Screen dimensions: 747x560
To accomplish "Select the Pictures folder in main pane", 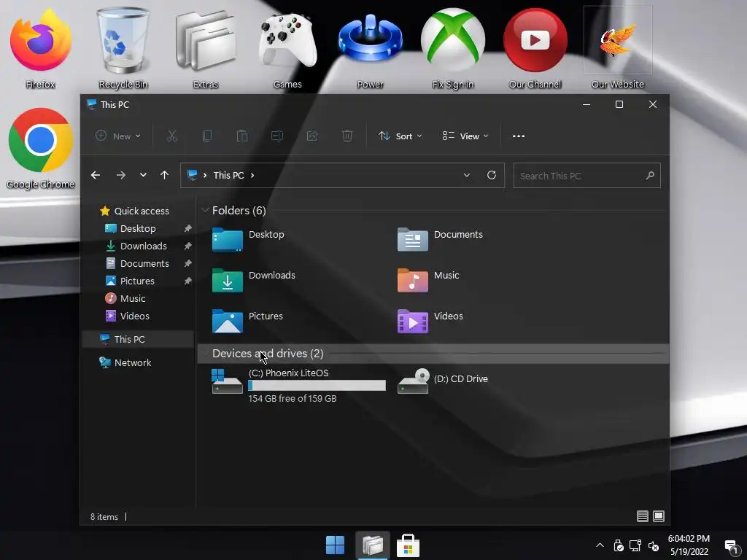I will [x=247, y=321].
